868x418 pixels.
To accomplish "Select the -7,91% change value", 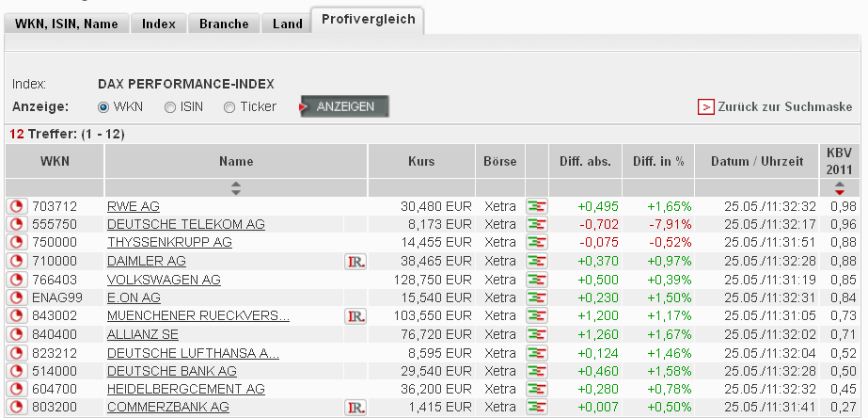I will (x=671, y=224).
